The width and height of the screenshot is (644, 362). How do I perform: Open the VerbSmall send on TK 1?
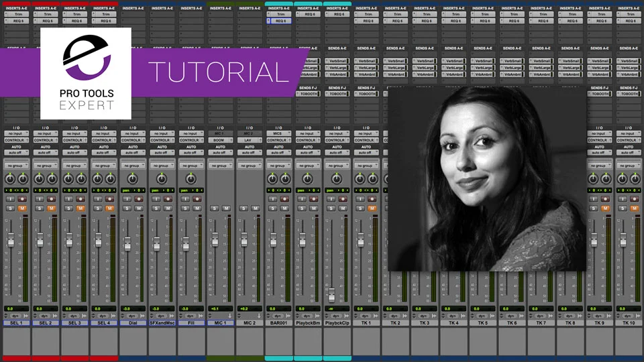coord(366,61)
